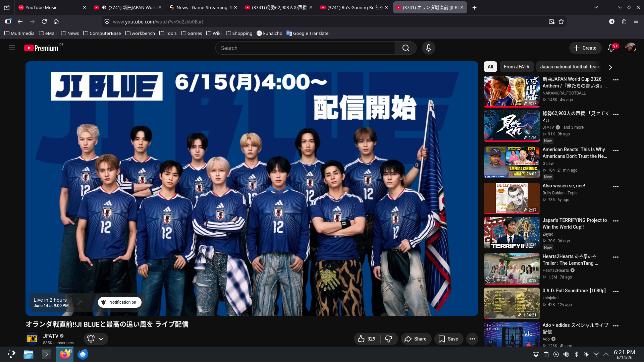644x362 pixels.
Task: Select Japan national football team chip
Action: [570, 67]
